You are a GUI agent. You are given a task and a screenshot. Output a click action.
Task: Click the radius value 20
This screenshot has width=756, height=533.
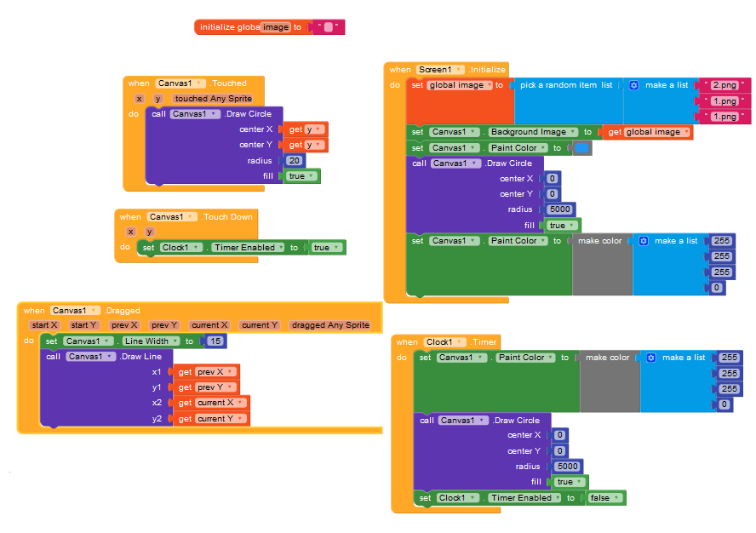coord(295,161)
